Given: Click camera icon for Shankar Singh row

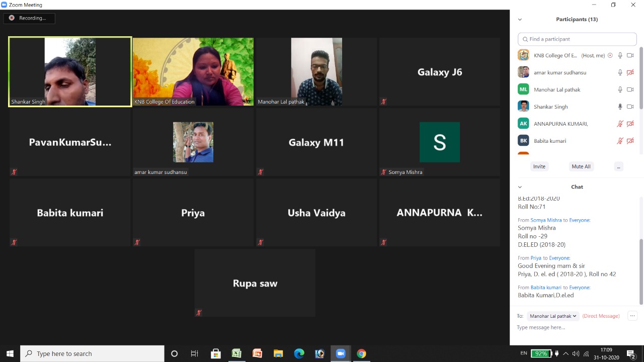Looking at the screenshot, I should pyautogui.click(x=630, y=107).
